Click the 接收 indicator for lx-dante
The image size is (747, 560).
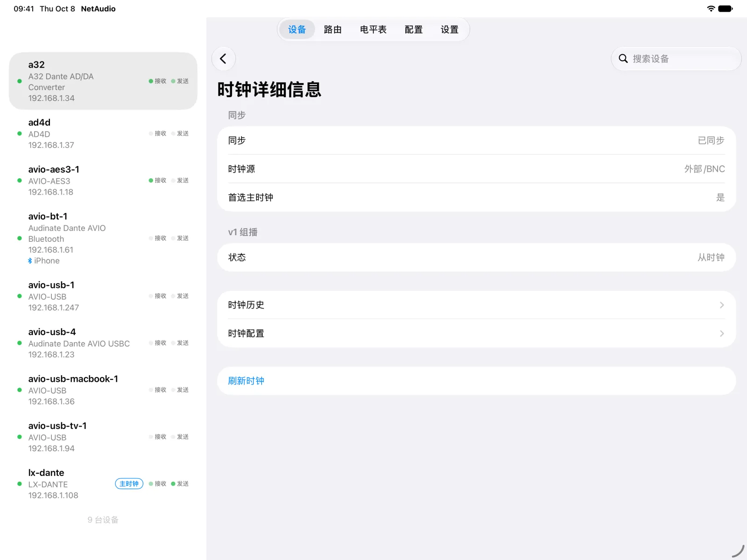(x=157, y=484)
